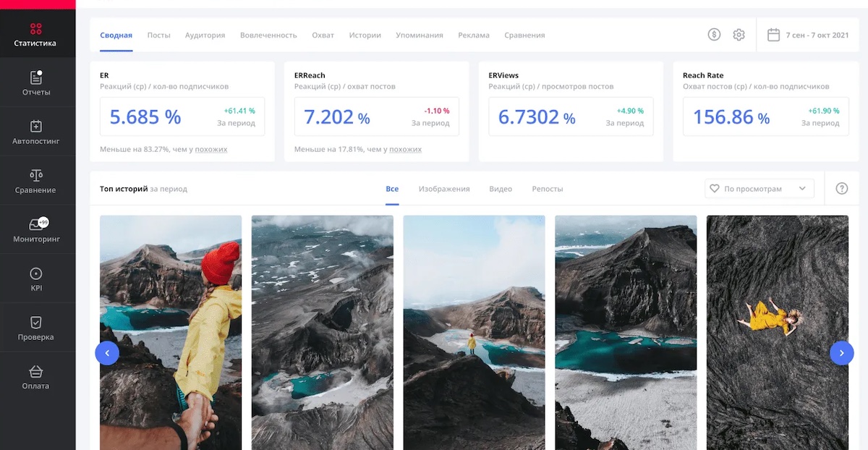The image size is (868, 450).
Task: Filter top stories by Видео
Action: tap(501, 189)
